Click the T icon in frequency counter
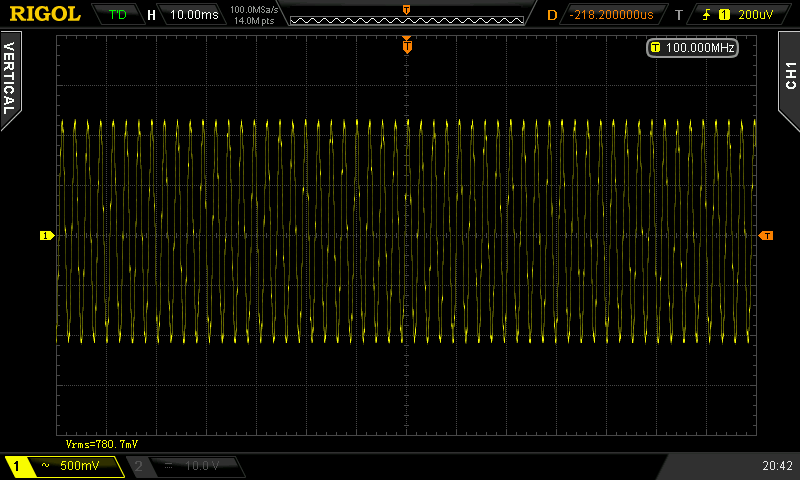 click(x=656, y=47)
